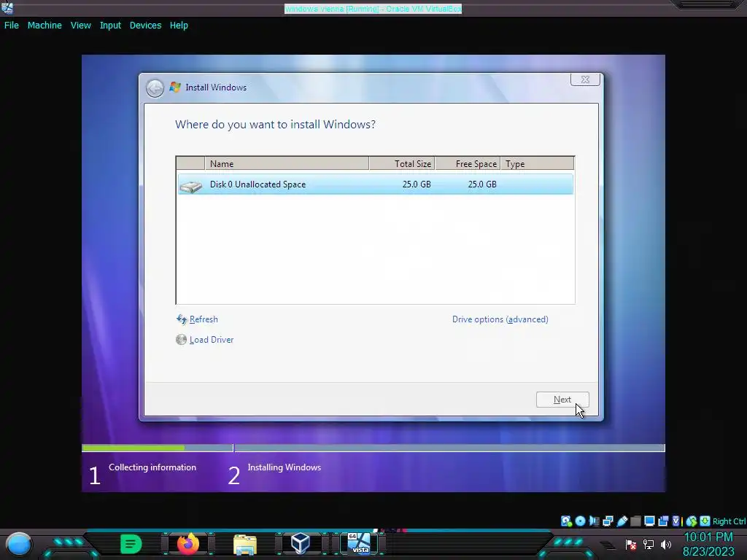Open the View menu
Viewport: 747px width, 560px height.
point(80,26)
